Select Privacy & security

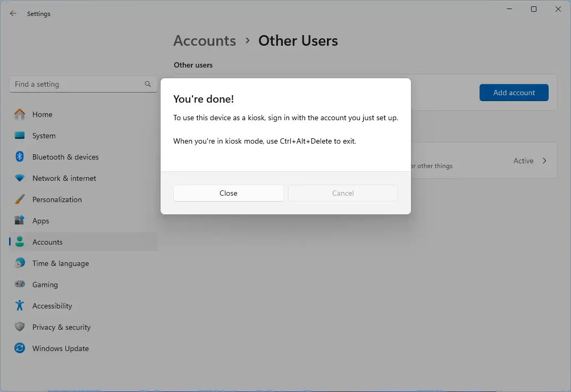click(83, 327)
